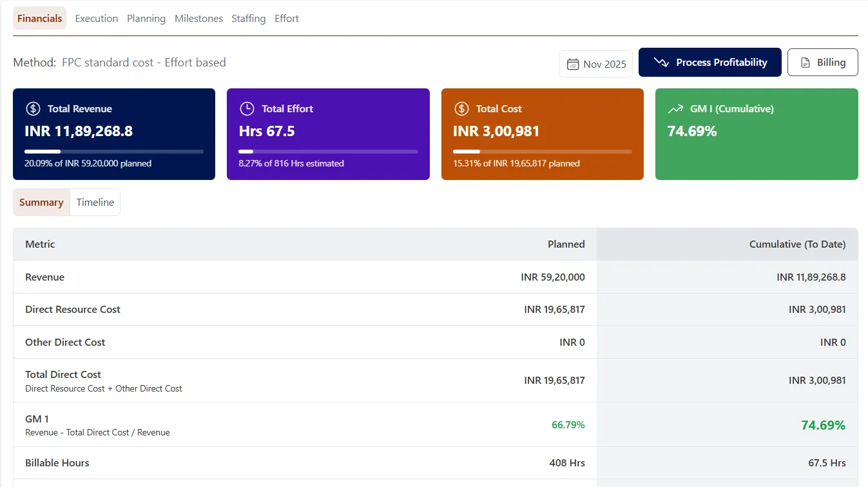Click the Total Revenue progress bar
Viewport: 868px width, 487px height.
click(x=114, y=152)
